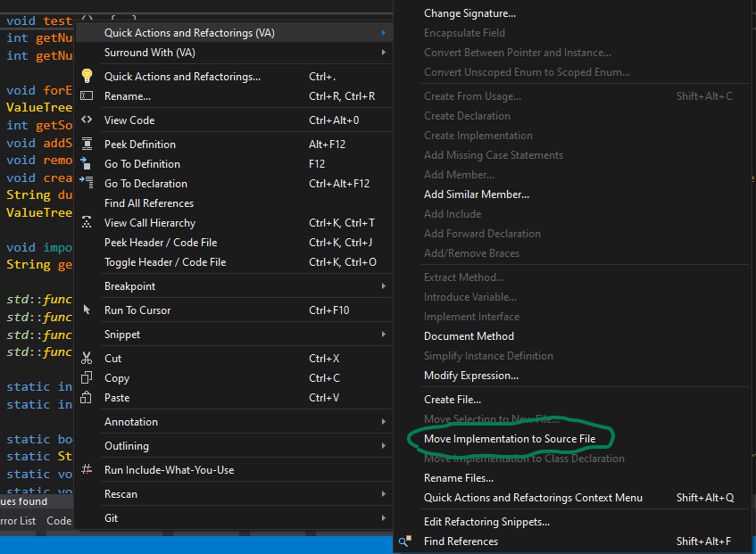
Task: Click the Find References magnifier icon
Action: 405,541
